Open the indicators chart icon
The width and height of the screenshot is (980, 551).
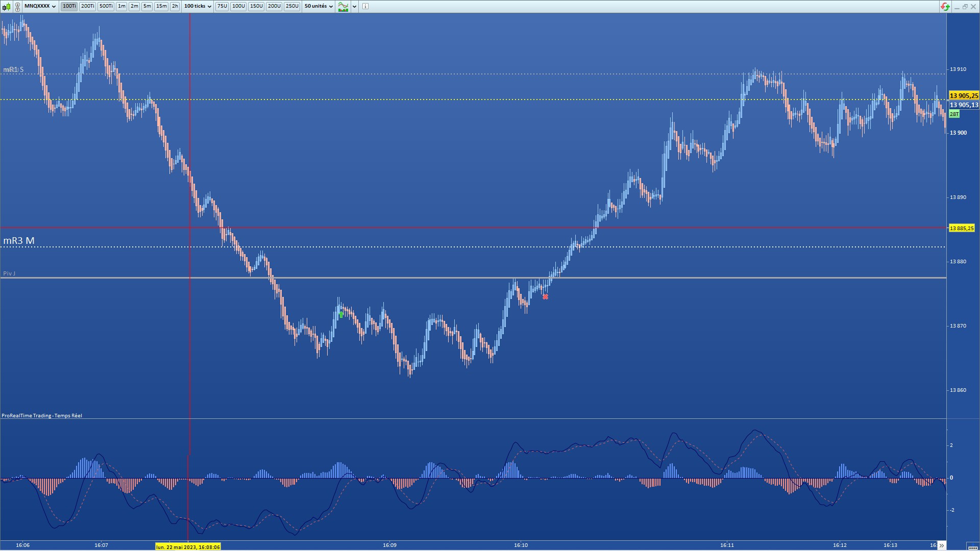343,7
